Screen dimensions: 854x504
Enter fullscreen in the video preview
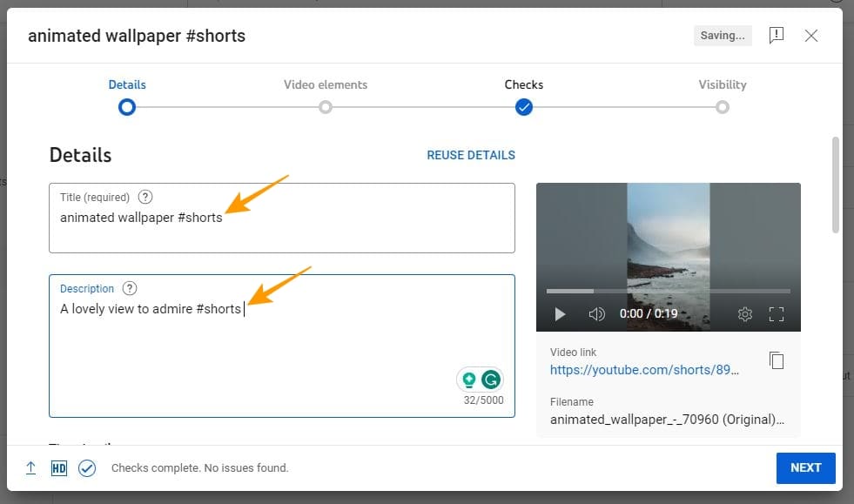tap(777, 314)
